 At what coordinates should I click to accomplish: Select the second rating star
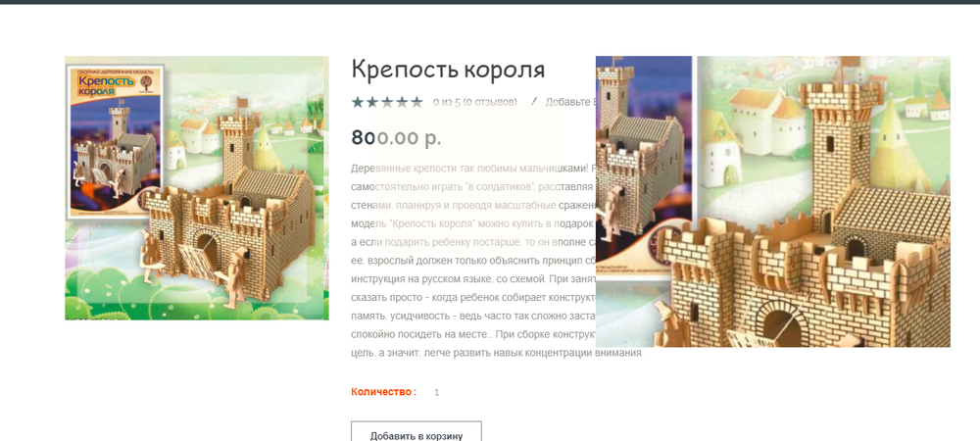pyautogui.click(x=372, y=102)
